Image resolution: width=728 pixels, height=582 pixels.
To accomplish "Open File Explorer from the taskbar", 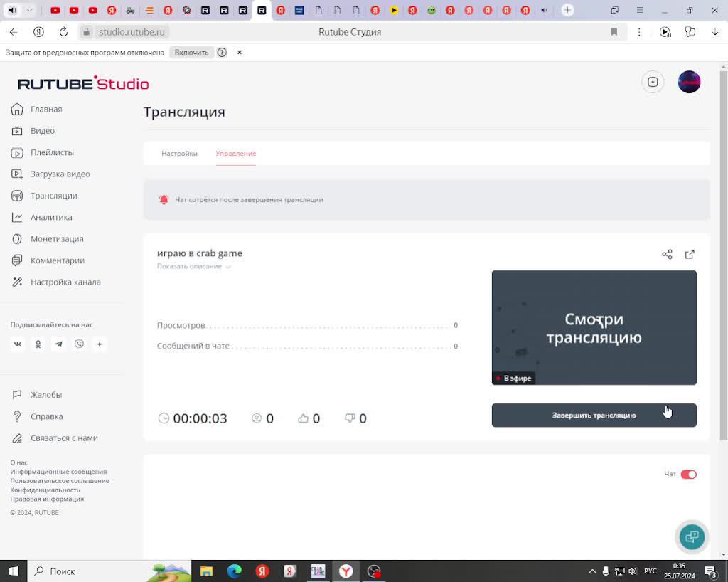I will click(x=206, y=571).
